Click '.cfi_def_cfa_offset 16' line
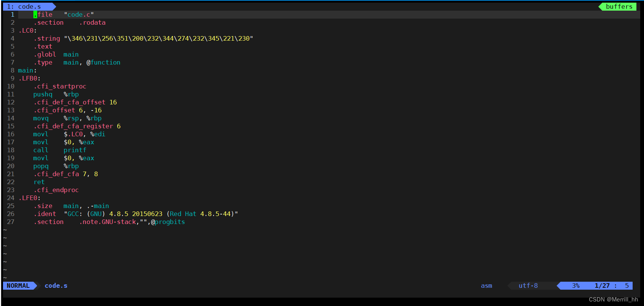 (x=75, y=102)
